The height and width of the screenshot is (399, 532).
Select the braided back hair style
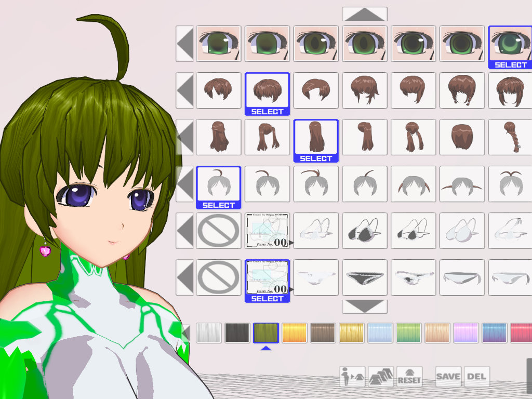[511, 137]
